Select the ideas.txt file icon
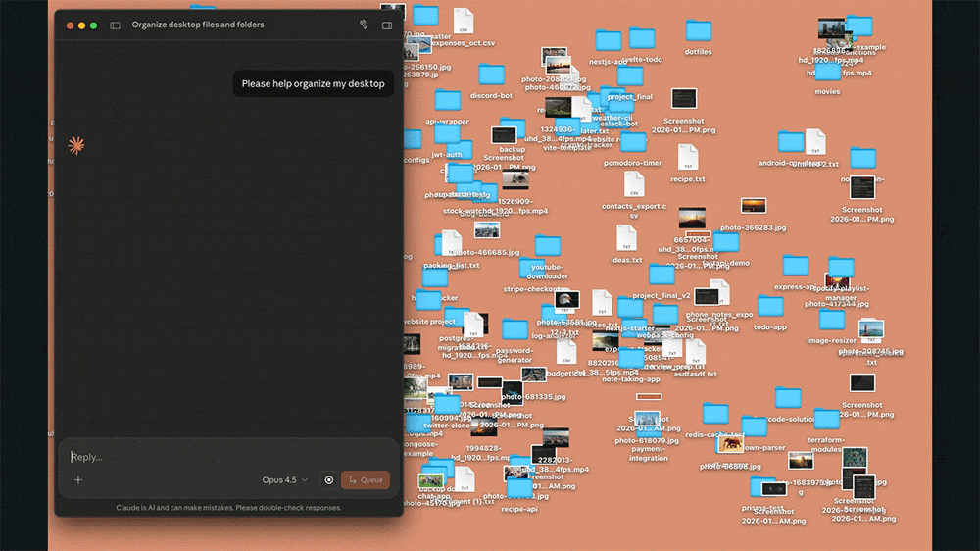980x551 pixels. 627,238
